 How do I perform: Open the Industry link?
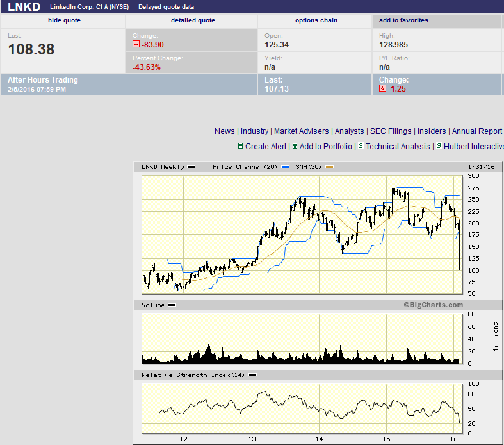click(x=254, y=131)
